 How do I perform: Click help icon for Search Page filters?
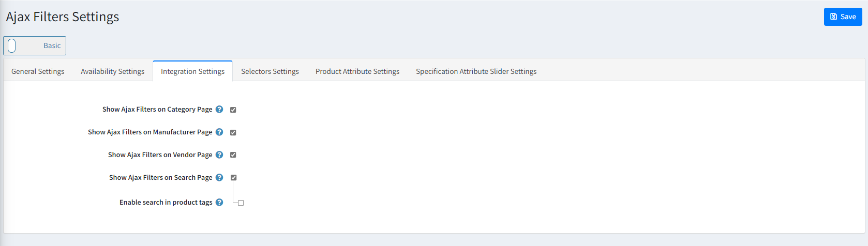coord(219,178)
